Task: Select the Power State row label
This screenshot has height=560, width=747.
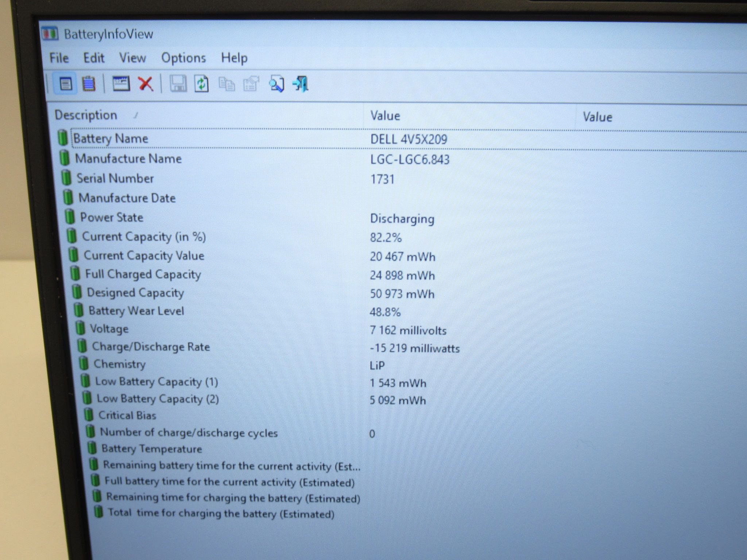Action: pos(112,217)
